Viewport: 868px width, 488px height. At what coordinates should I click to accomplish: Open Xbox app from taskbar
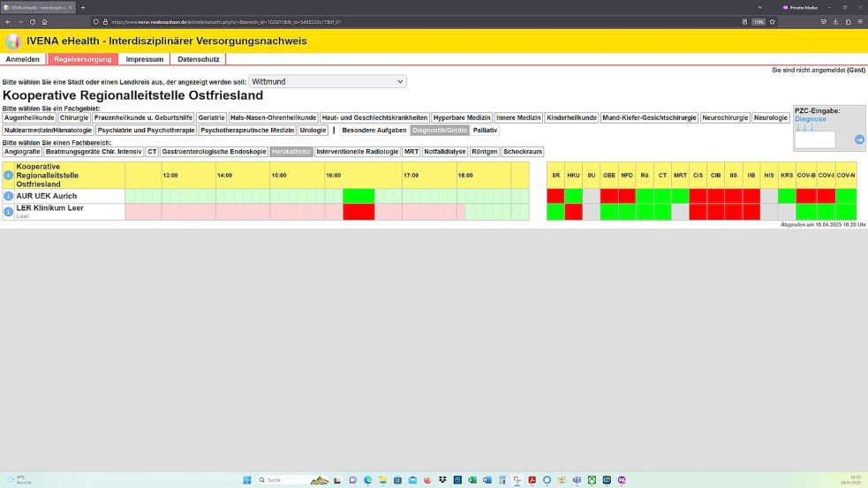(x=592, y=480)
